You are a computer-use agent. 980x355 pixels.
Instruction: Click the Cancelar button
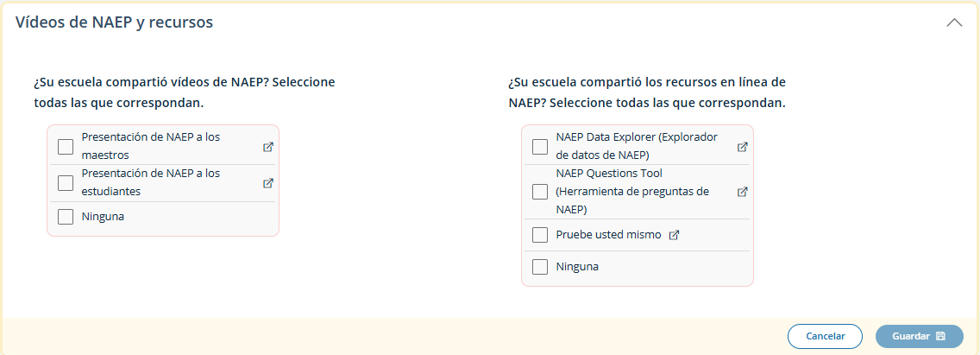pos(825,336)
